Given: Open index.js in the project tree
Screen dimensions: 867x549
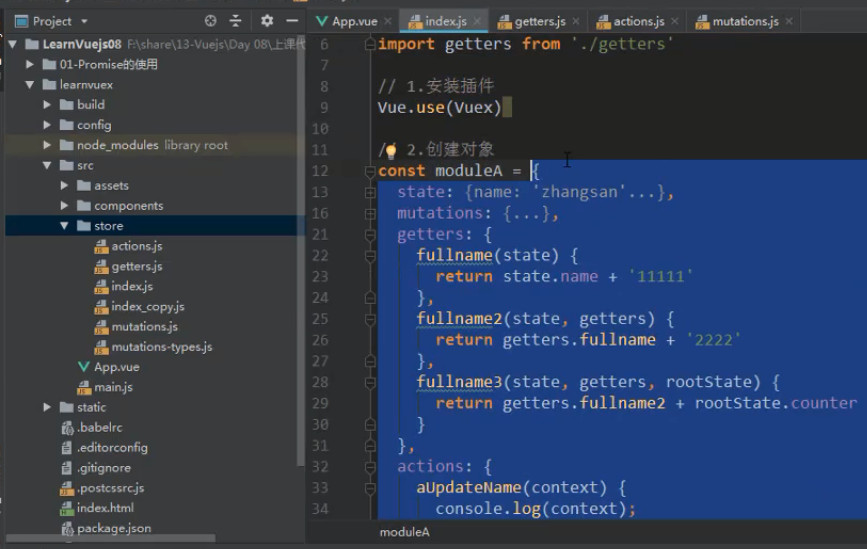Looking at the screenshot, I should pos(132,286).
